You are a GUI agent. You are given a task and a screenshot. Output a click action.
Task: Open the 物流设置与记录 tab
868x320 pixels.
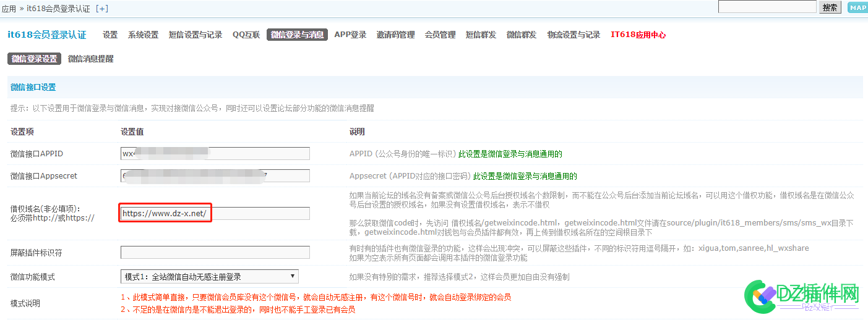(574, 35)
